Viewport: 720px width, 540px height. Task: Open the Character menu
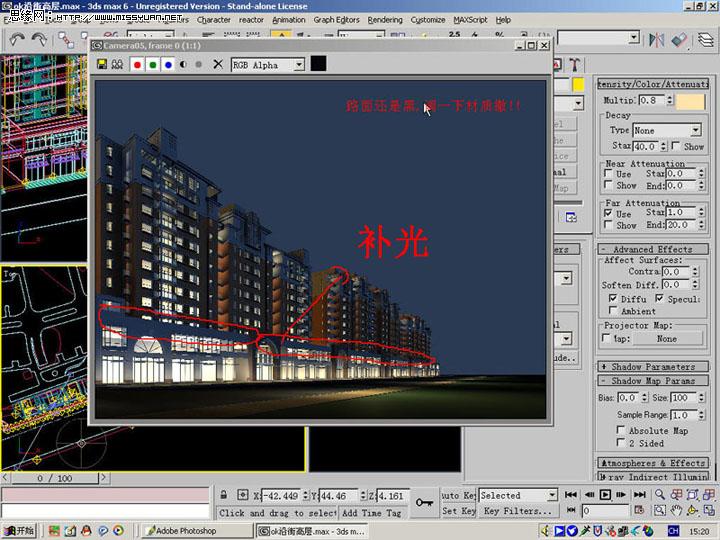click(x=214, y=20)
